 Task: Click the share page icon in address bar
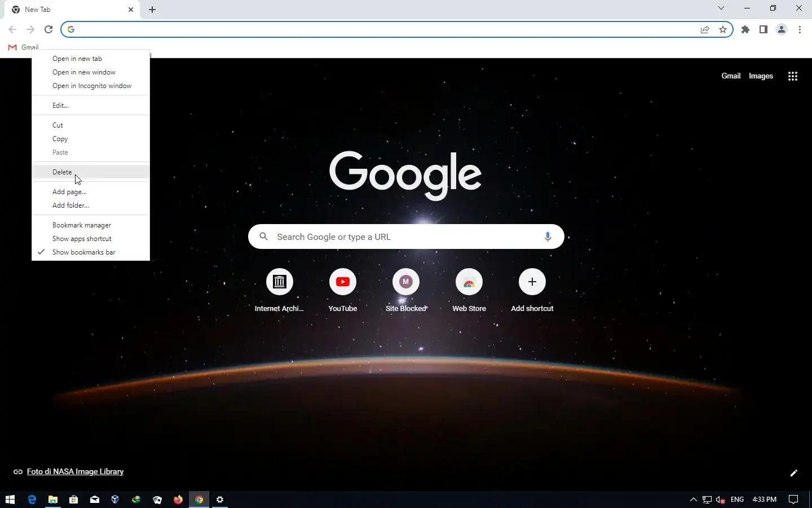pos(705,29)
